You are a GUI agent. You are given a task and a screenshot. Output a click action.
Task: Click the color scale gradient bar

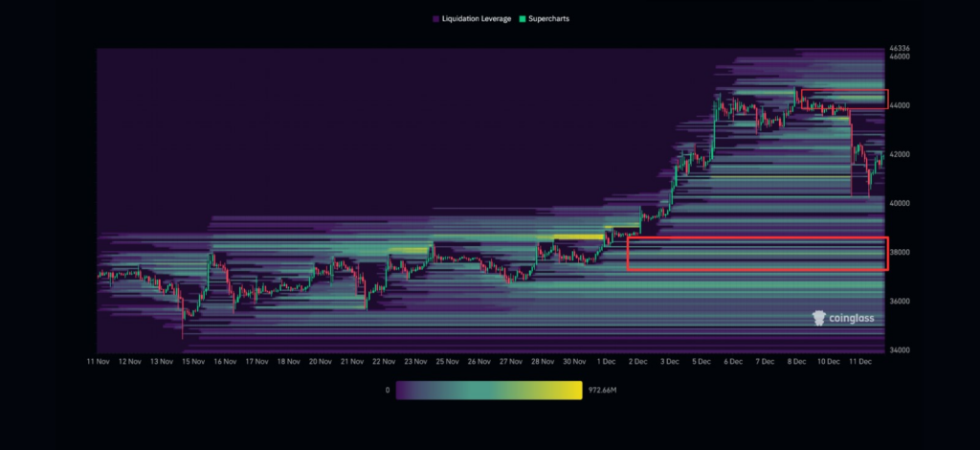tap(489, 390)
